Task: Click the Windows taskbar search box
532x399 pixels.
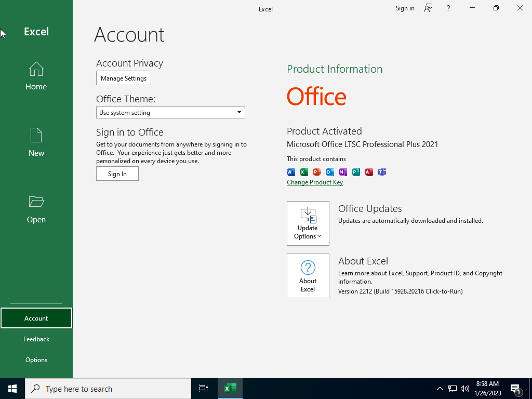Action: 108,389
